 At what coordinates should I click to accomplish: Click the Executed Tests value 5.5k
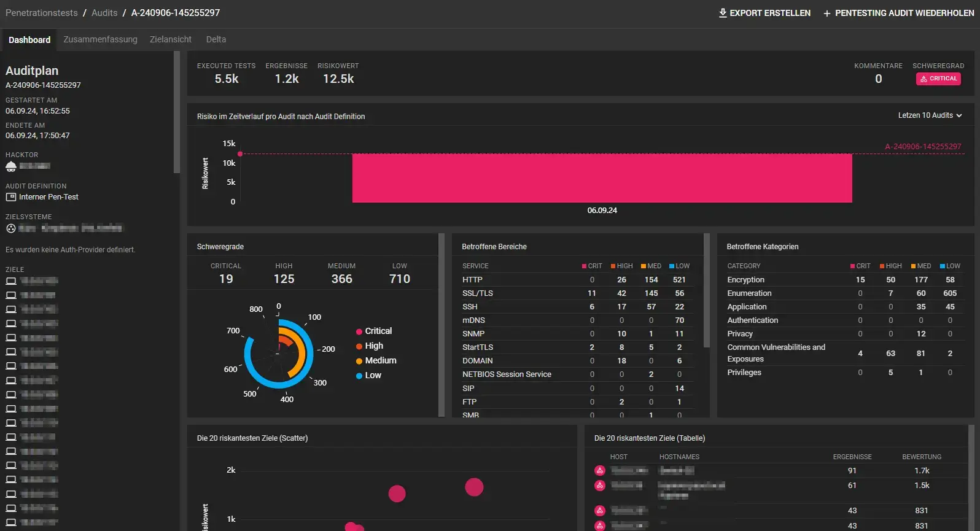[227, 79]
